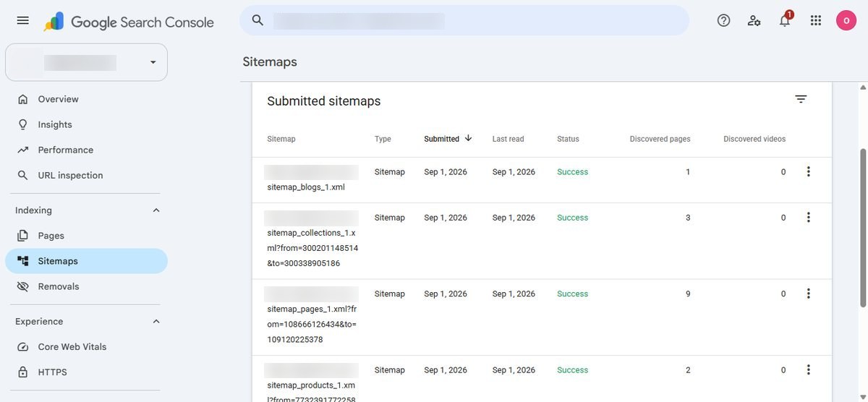Click the URL inspection magnifier icon

[23, 175]
